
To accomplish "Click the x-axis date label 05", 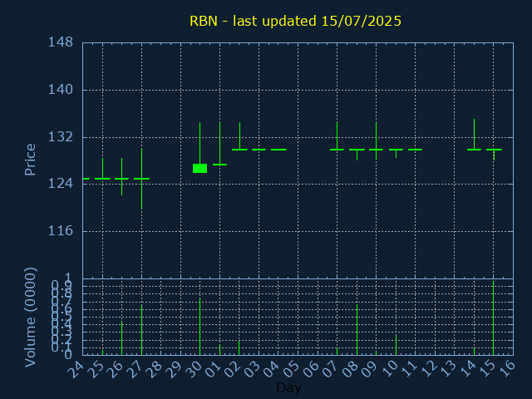I will click(291, 369).
